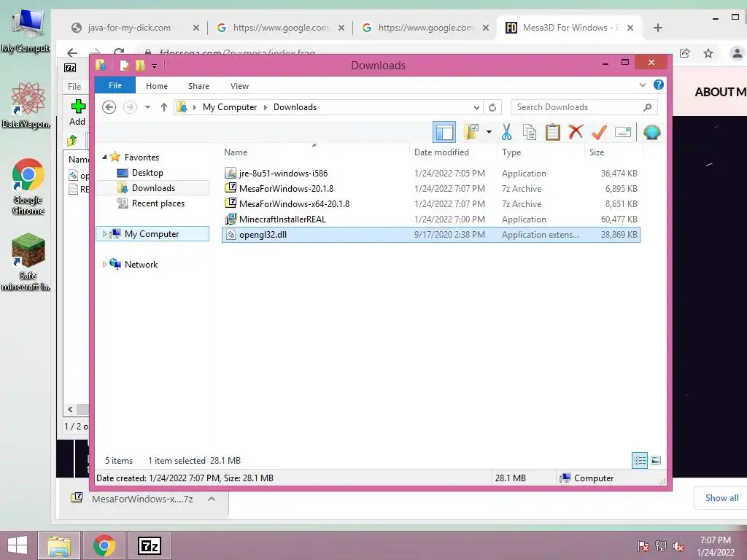Click the Chrome share page icon
Screen dimensions: 747x560
pyautogui.click(x=684, y=52)
